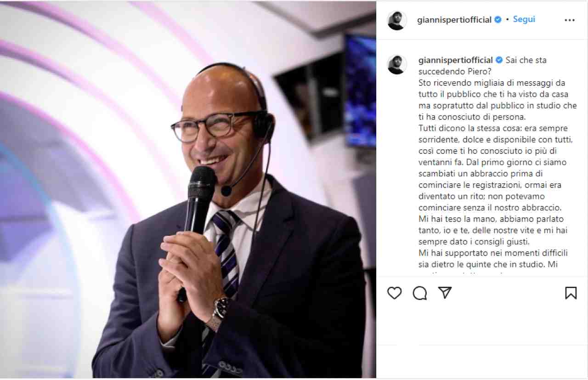Click the wristwatch in the photo
Viewport: 588px width, 380px height.
[x=219, y=312]
